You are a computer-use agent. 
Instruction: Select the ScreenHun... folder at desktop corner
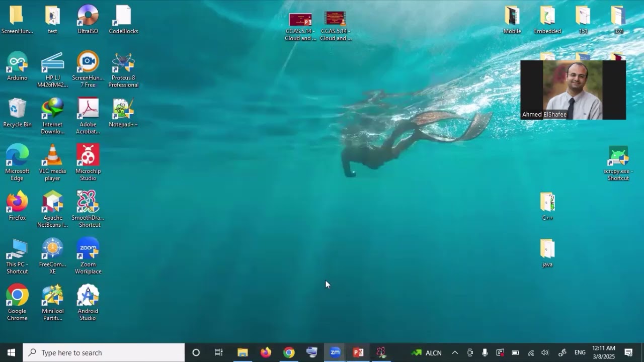tap(17, 20)
